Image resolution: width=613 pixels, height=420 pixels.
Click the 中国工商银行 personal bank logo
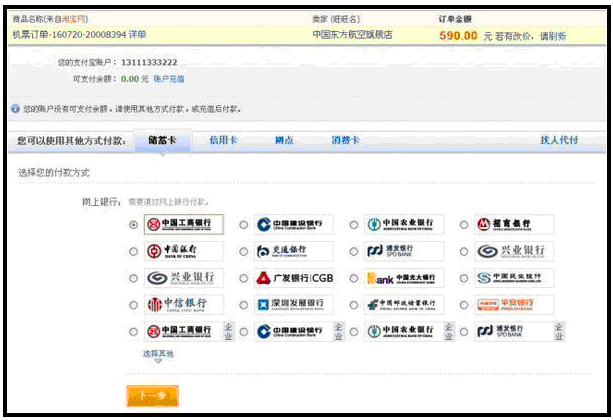(184, 224)
